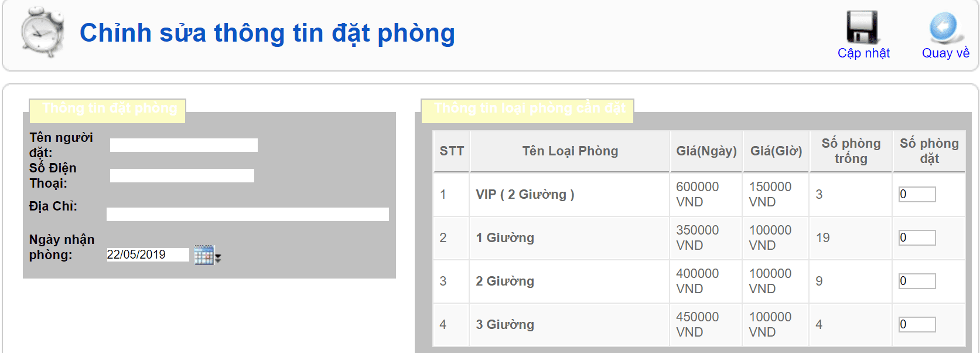The width and height of the screenshot is (980, 353).
Task: Select the VIP ( 2 Giường ) room name
Action: 525,195
